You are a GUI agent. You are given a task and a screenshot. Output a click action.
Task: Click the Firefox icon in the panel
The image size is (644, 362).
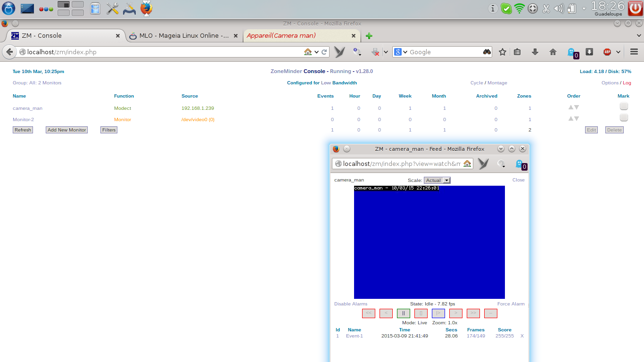click(x=147, y=8)
